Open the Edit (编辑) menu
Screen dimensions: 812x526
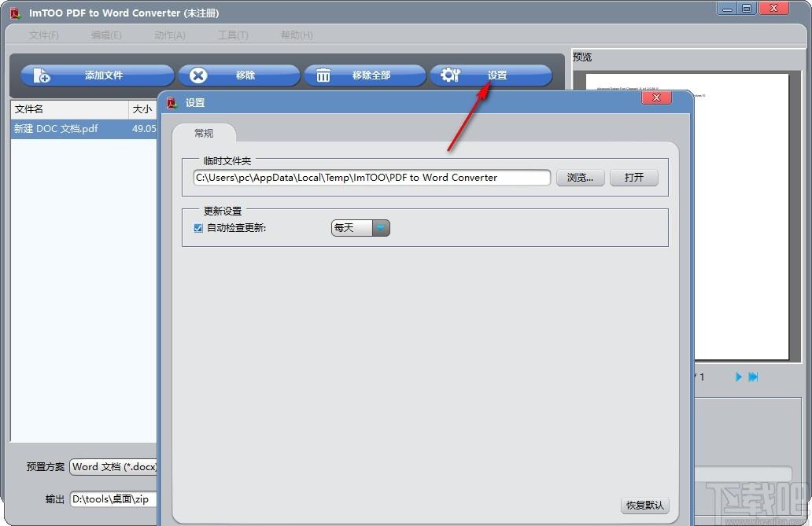coord(106,35)
